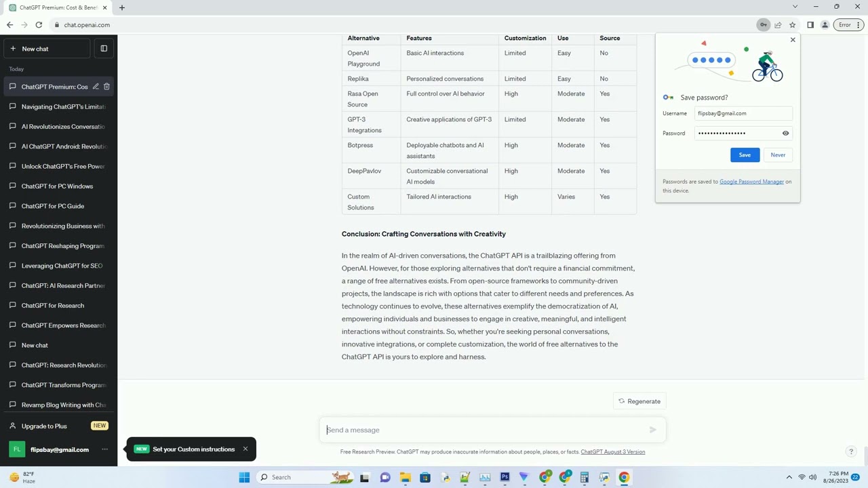This screenshot has height=488, width=868.
Task: Open the AI Revolutionizes Conversation chat
Action: click(x=58, y=127)
